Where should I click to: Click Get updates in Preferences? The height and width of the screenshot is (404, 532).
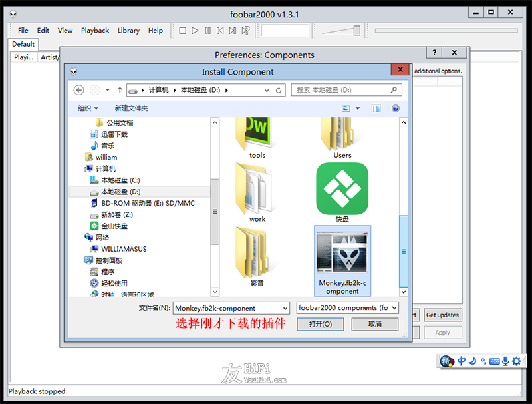pyautogui.click(x=442, y=315)
